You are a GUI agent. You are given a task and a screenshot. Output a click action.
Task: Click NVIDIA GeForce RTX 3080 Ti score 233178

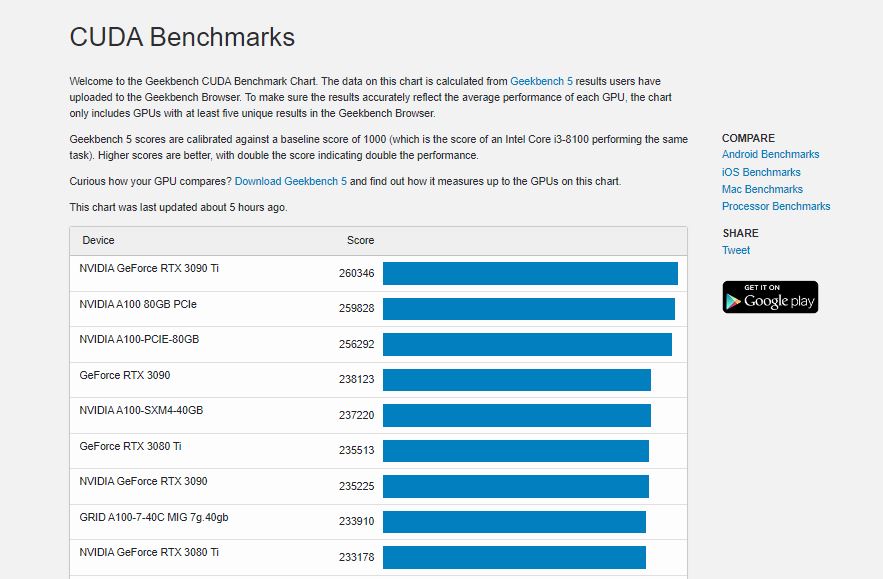click(x=356, y=556)
